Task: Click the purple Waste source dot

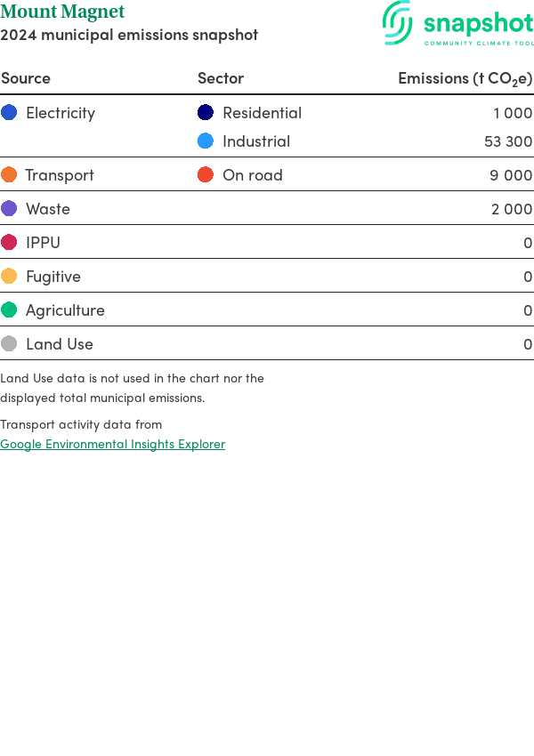Action: click(x=9, y=208)
